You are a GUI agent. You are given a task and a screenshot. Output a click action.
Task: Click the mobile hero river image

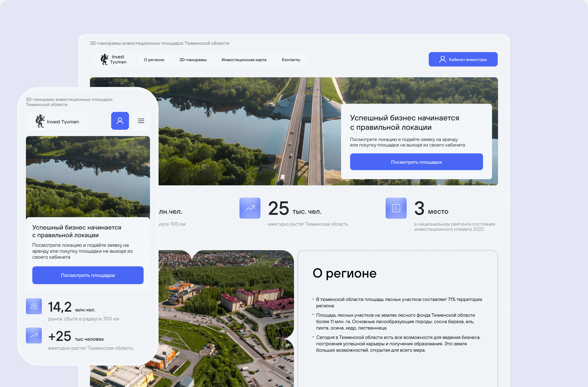(88, 176)
